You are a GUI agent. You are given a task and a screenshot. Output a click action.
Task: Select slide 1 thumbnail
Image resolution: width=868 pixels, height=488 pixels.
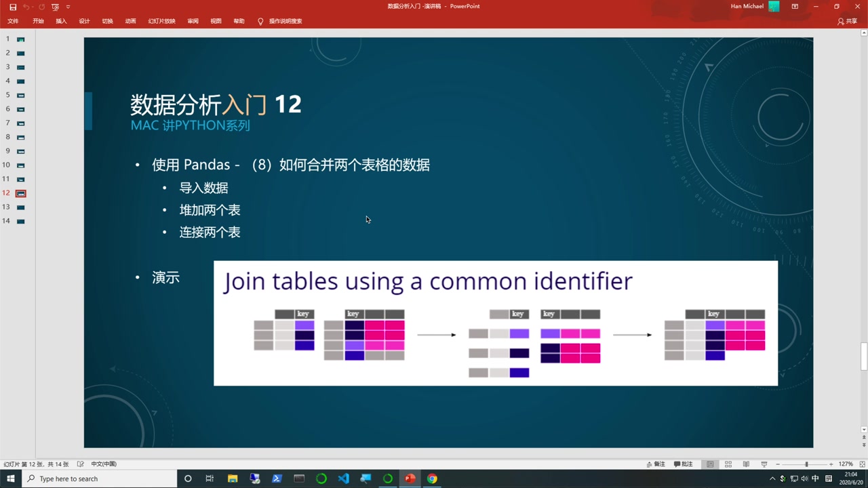21,39
